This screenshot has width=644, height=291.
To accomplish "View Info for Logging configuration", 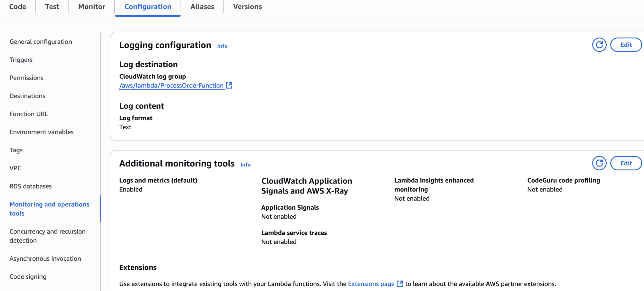I will [x=222, y=46].
